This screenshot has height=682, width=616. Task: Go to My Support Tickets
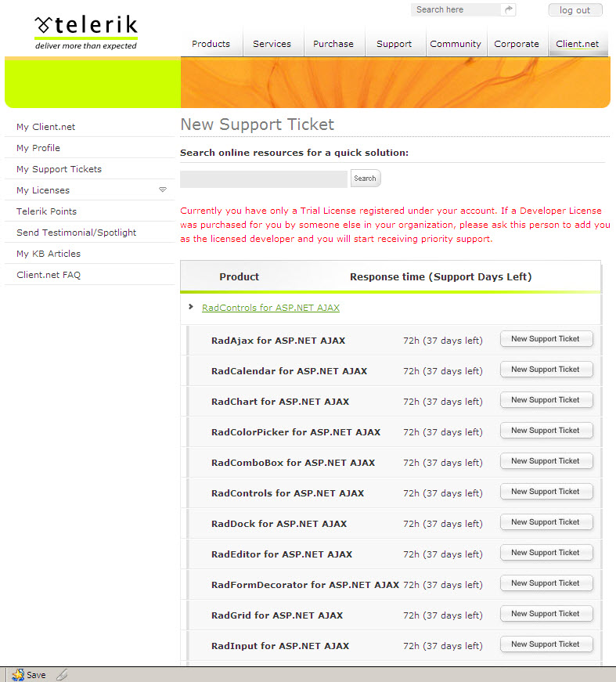click(x=59, y=169)
